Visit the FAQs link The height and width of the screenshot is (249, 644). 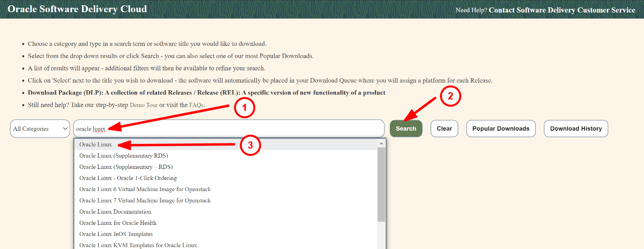click(196, 105)
